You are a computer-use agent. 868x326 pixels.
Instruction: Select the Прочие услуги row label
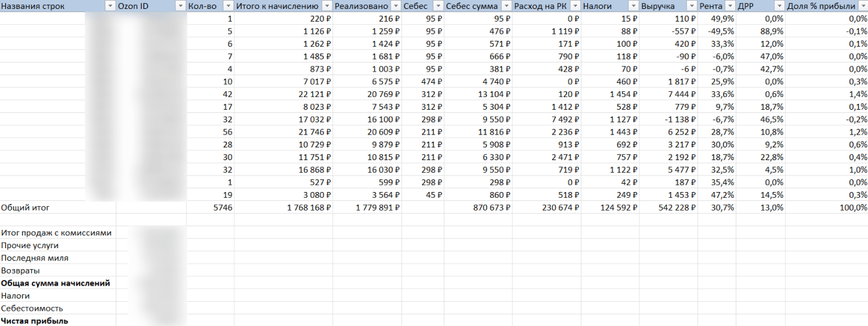(x=30, y=245)
